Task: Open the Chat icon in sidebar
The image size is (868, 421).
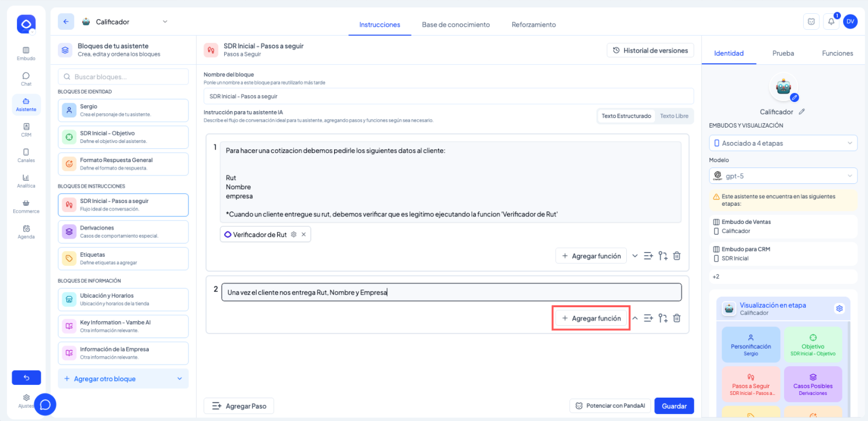Action: 26,79
